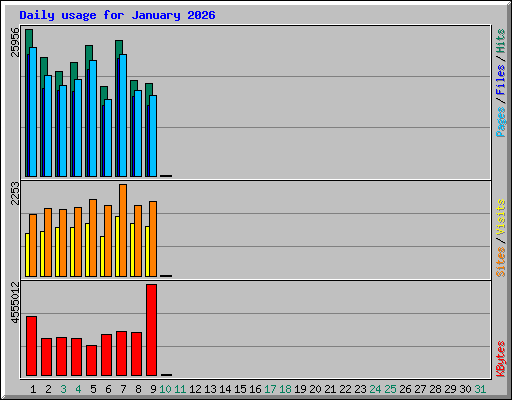The width and height of the screenshot is (512, 400).
Task: Click day 8 on the x-axis
Action: [x=138, y=389]
